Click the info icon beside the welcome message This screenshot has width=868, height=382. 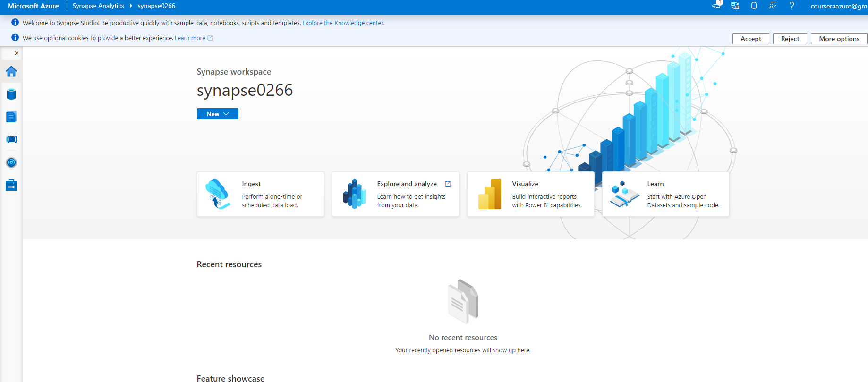[x=15, y=23]
